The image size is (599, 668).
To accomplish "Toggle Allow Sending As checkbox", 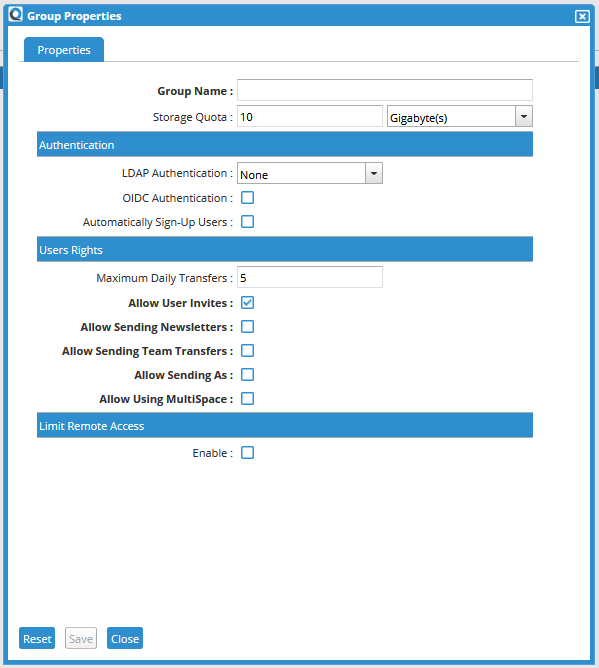I will (x=248, y=375).
